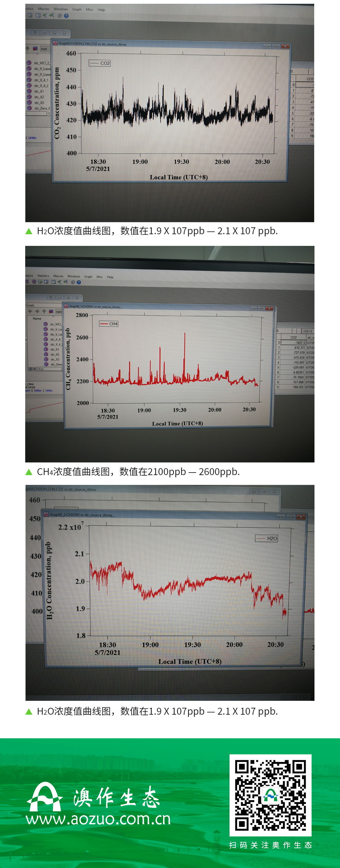Click the up-folder arrow in CO2 photo data browser
Screen dimensions: 340x868
click(28, 48)
